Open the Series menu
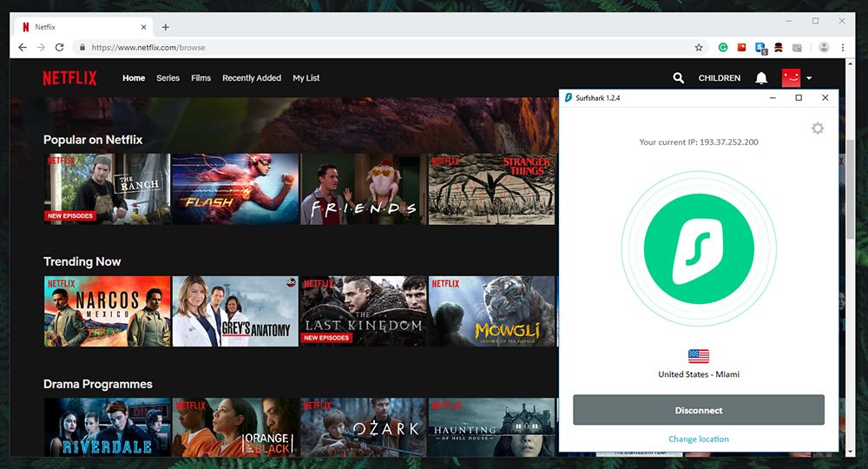Screen dimensions: 868x469 tap(168, 78)
